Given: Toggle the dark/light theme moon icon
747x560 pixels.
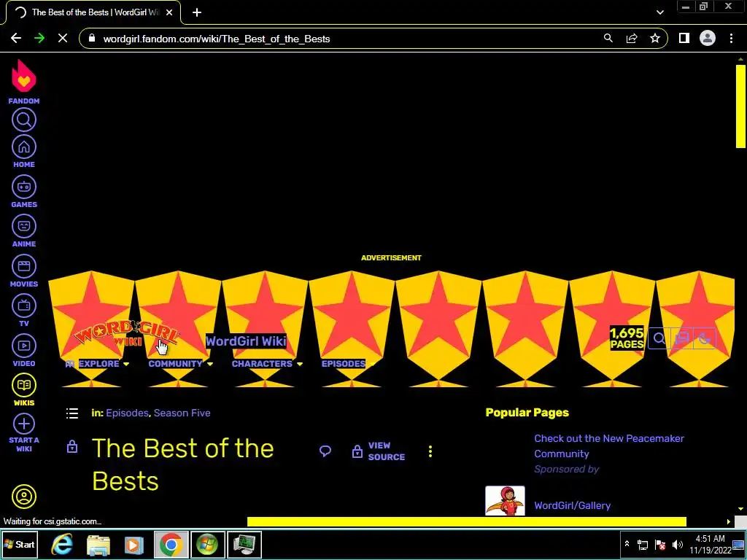Looking at the screenshot, I should 704,338.
